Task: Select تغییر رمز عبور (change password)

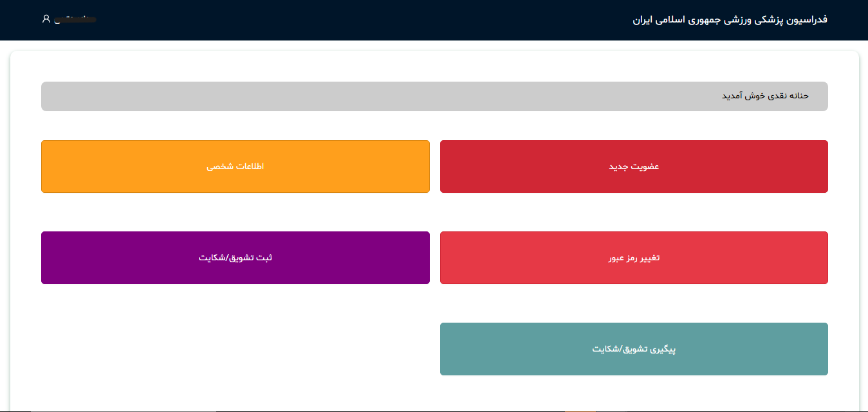Action: coord(634,258)
